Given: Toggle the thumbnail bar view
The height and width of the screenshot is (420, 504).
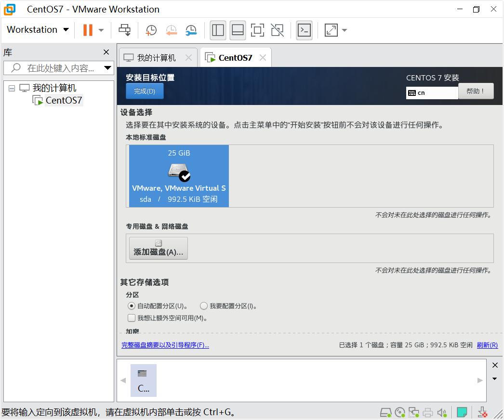Looking at the screenshot, I should (238, 30).
